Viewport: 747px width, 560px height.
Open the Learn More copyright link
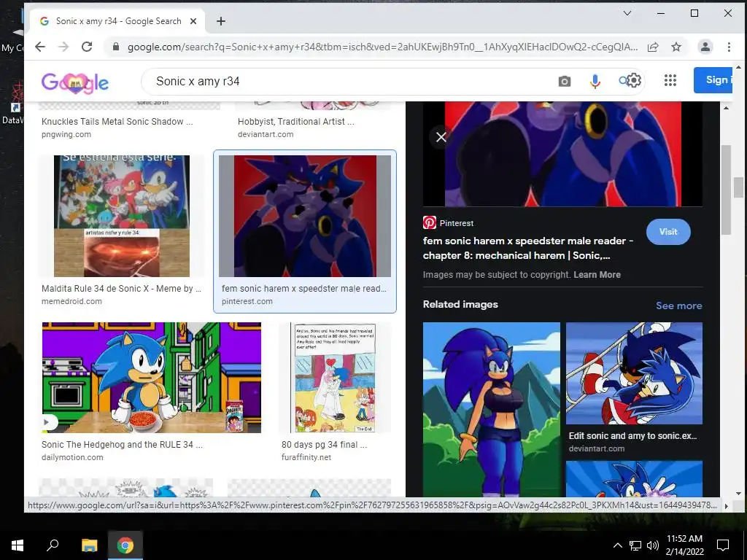click(x=597, y=275)
